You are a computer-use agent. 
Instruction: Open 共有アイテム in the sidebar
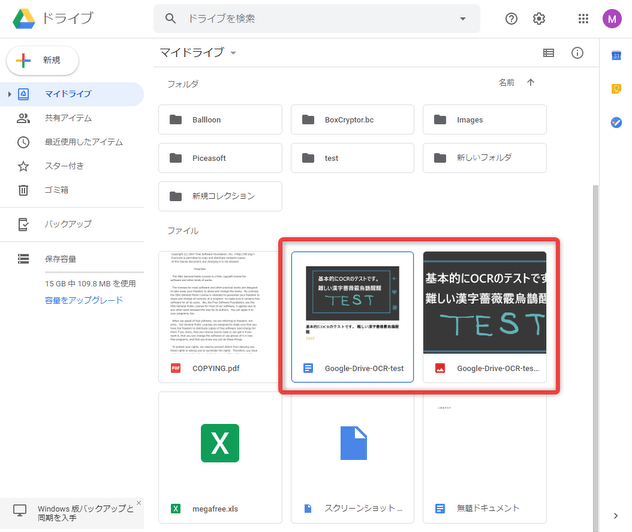coord(68,118)
